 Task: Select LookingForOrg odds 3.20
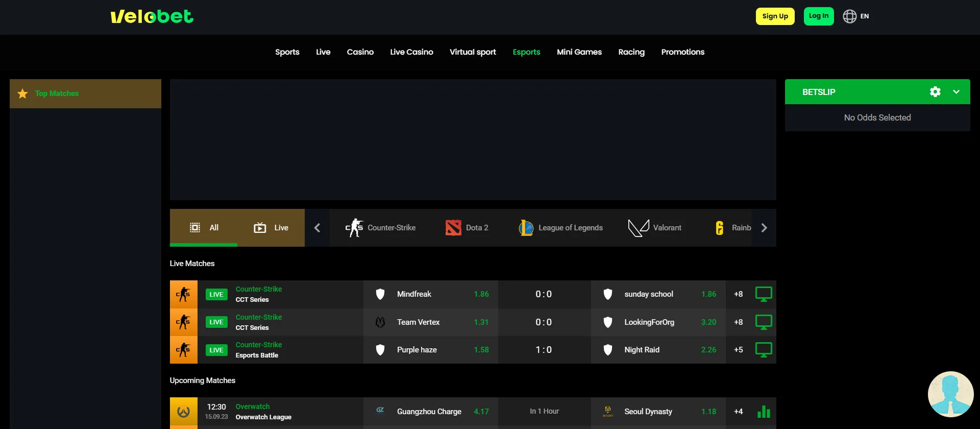(x=708, y=322)
